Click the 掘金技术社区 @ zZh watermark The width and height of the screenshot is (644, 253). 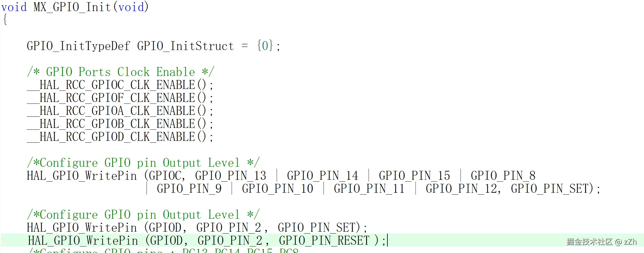pos(601,242)
